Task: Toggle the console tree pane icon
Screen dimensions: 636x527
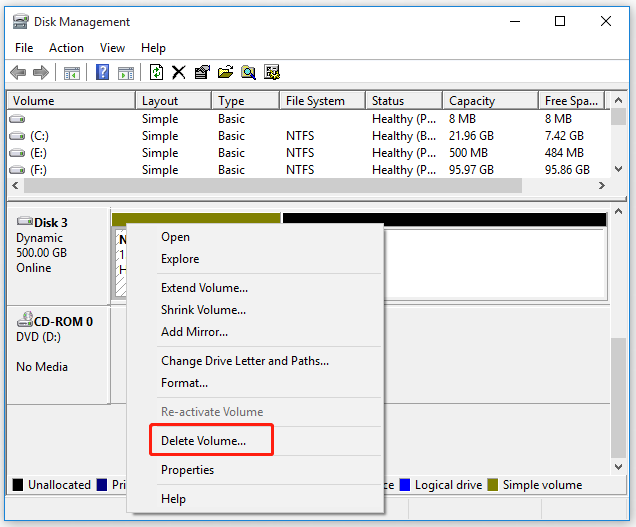Action: click(x=72, y=73)
